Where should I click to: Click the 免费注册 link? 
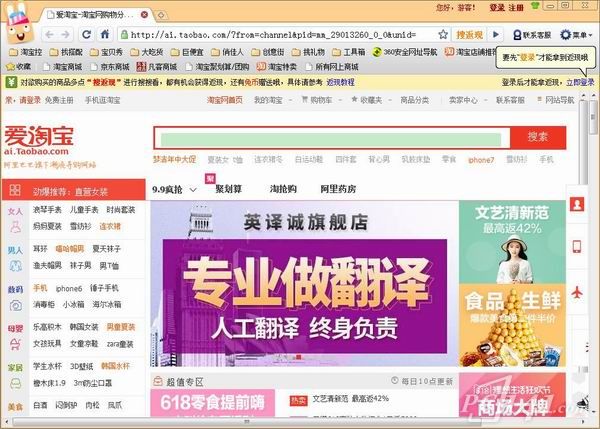[x=59, y=100]
